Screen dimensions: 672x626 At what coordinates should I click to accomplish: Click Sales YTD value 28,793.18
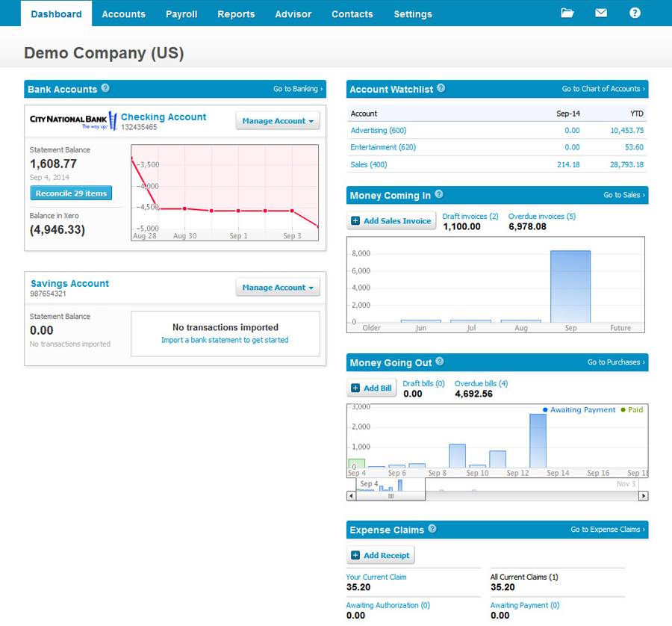pos(626,164)
